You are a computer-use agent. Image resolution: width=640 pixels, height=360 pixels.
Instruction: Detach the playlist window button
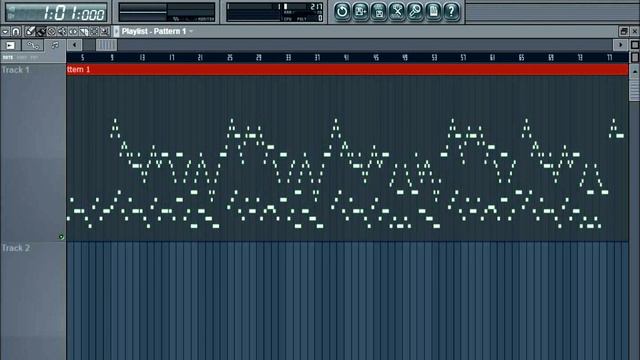[x=624, y=31]
